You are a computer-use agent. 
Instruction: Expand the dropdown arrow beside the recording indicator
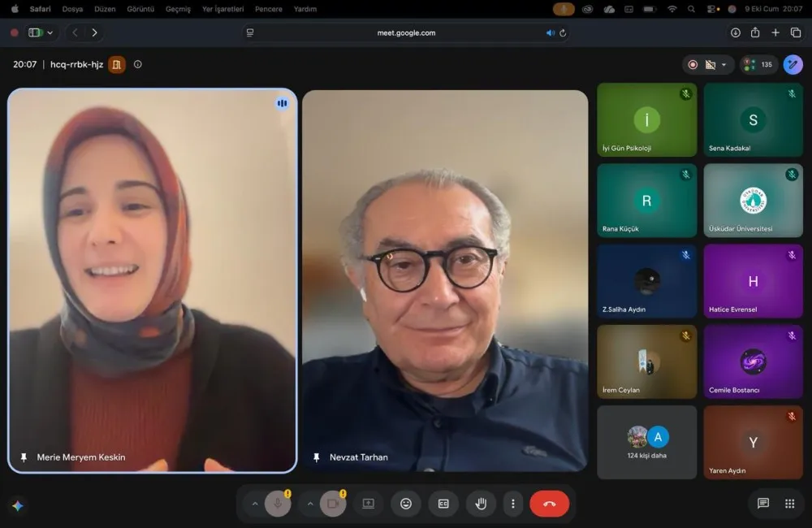pos(724,65)
